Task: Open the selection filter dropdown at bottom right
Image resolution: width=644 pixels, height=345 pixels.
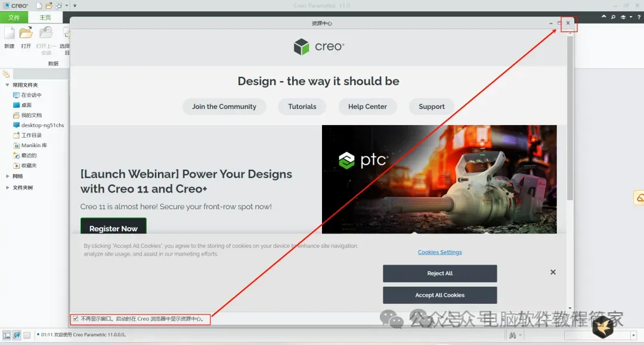Action: point(633,335)
